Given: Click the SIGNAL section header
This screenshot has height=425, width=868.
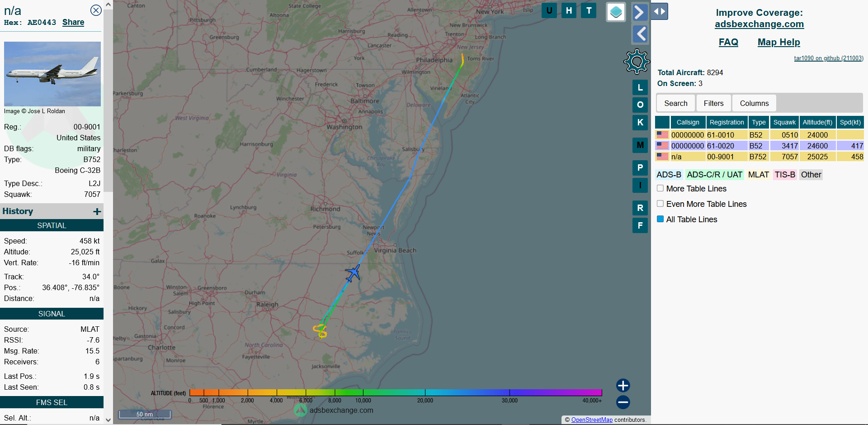Looking at the screenshot, I should click(x=52, y=314).
